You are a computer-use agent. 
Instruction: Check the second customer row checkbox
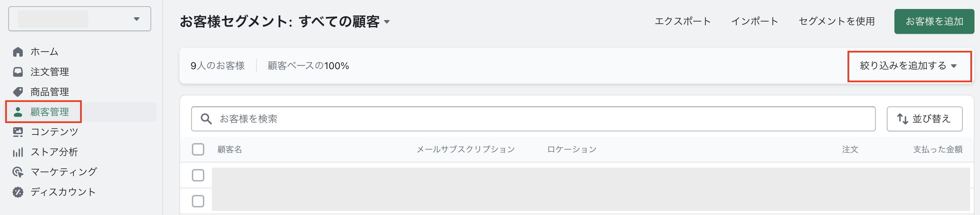tap(198, 201)
